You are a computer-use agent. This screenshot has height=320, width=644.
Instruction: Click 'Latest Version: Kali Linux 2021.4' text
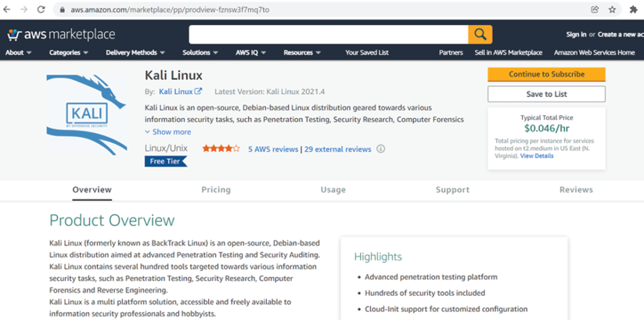269,92
